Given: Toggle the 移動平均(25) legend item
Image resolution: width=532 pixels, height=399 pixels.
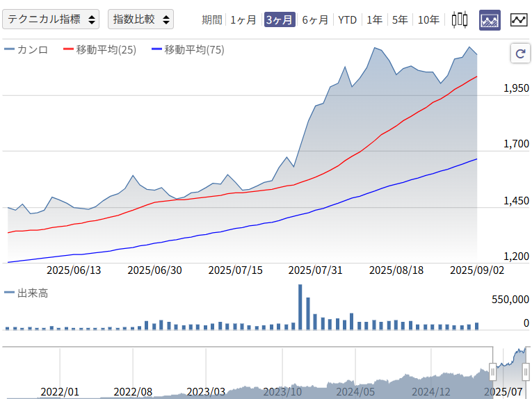Looking at the screenshot, I should (x=99, y=50).
